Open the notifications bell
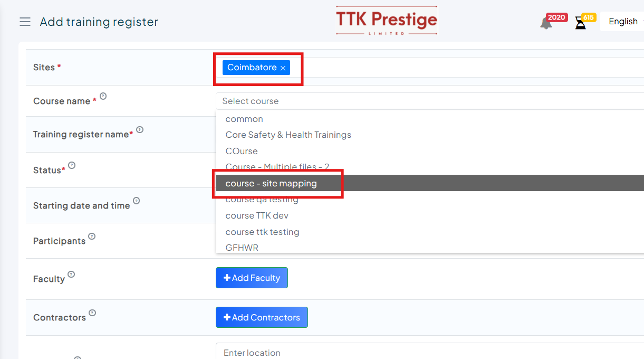 pos(546,23)
